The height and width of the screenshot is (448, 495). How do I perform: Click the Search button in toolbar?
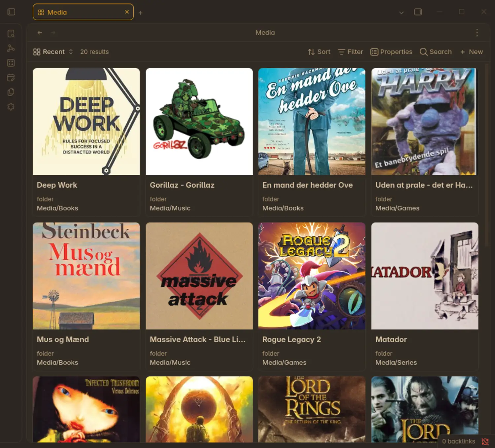coord(436,52)
